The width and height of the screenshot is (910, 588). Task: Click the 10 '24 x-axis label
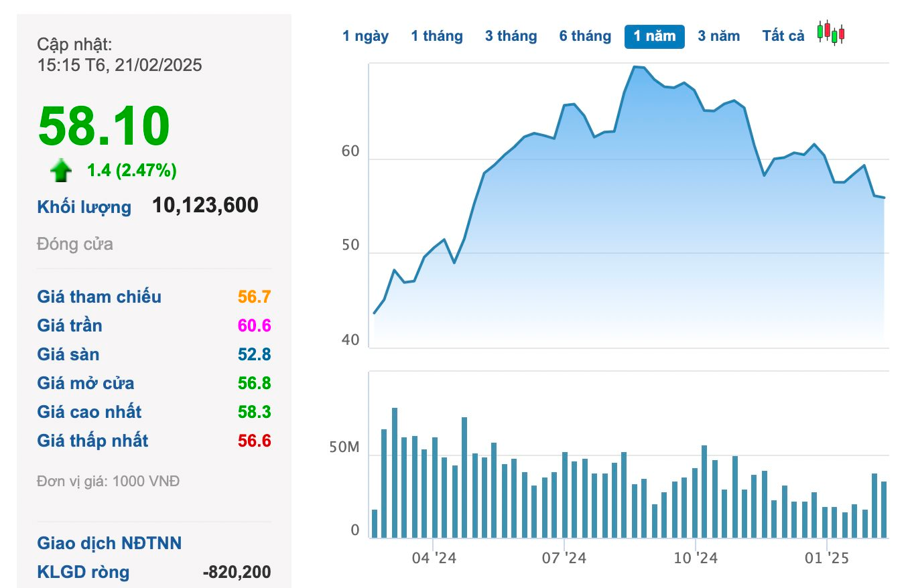point(696,557)
